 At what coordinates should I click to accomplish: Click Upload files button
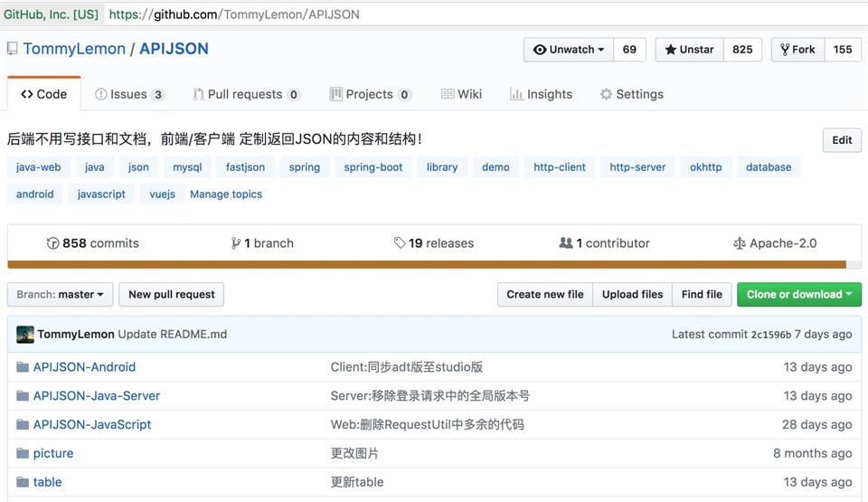click(x=632, y=294)
